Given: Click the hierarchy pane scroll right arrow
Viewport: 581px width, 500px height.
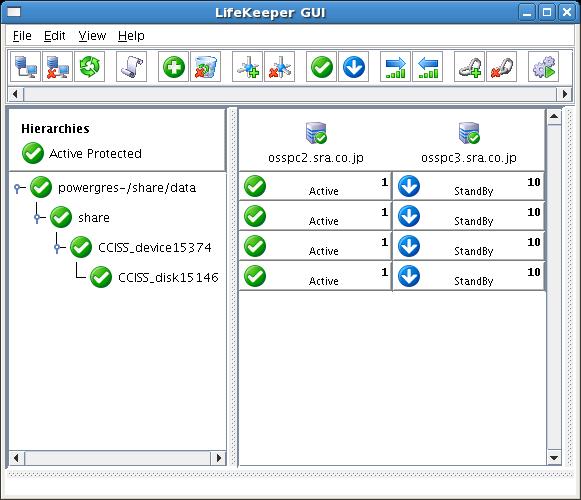Looking at the screenshot, I should [218, 458].
